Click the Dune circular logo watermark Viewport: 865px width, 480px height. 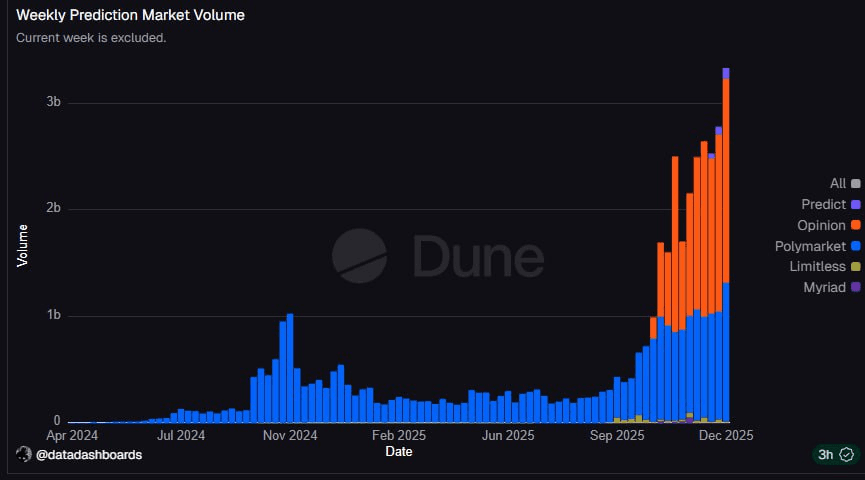click(360, 256)
